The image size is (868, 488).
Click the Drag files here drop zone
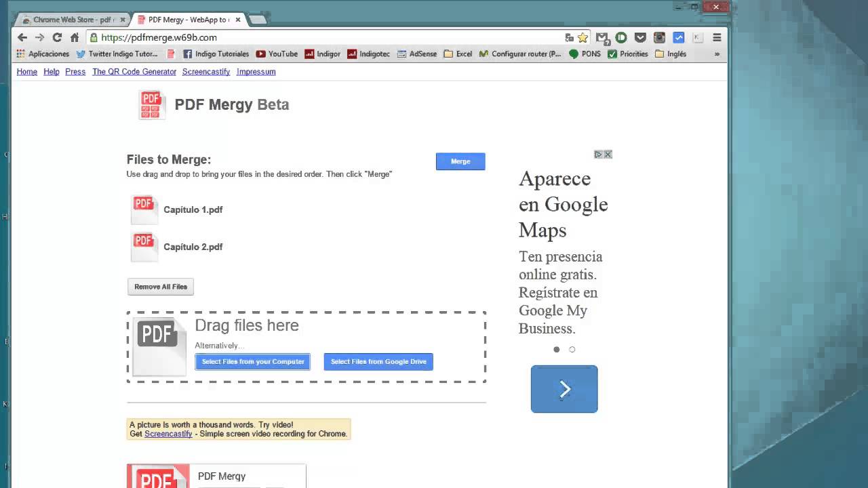[x=307, y=347]
